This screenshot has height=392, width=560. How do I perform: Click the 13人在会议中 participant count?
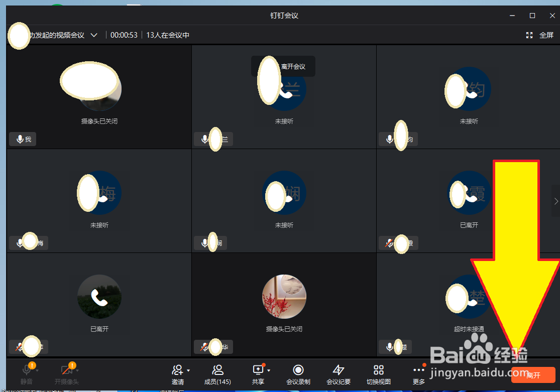(x=168, y=35)
